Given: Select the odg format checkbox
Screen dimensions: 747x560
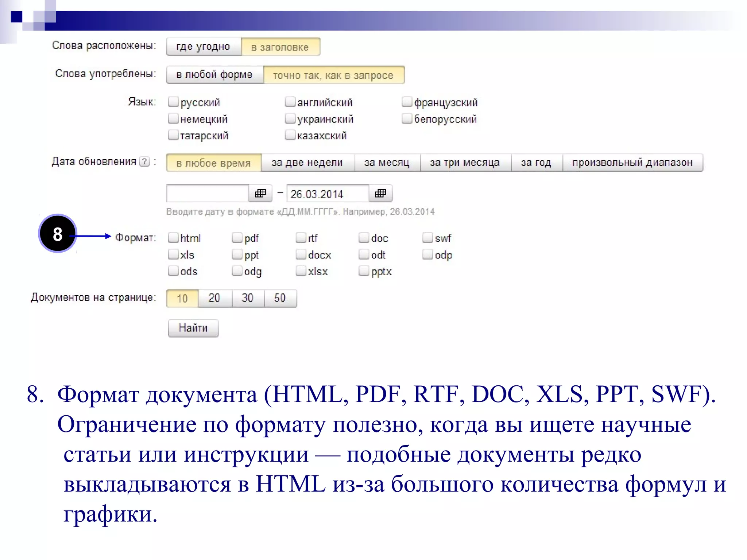Looking at the screenshot, I should tap(237, 271).
